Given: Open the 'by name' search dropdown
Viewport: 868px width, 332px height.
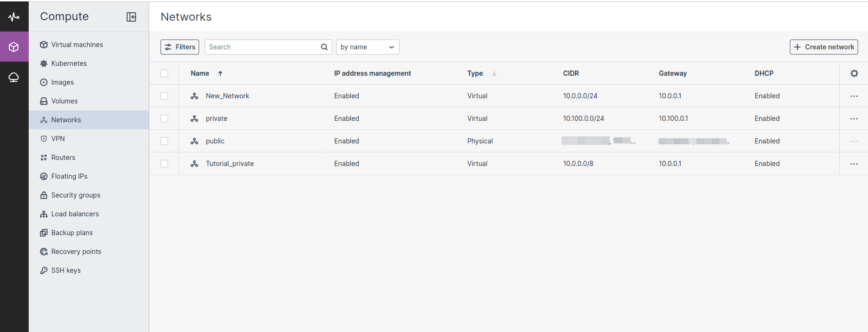Looking at the screenshot, I should (368, 47).
